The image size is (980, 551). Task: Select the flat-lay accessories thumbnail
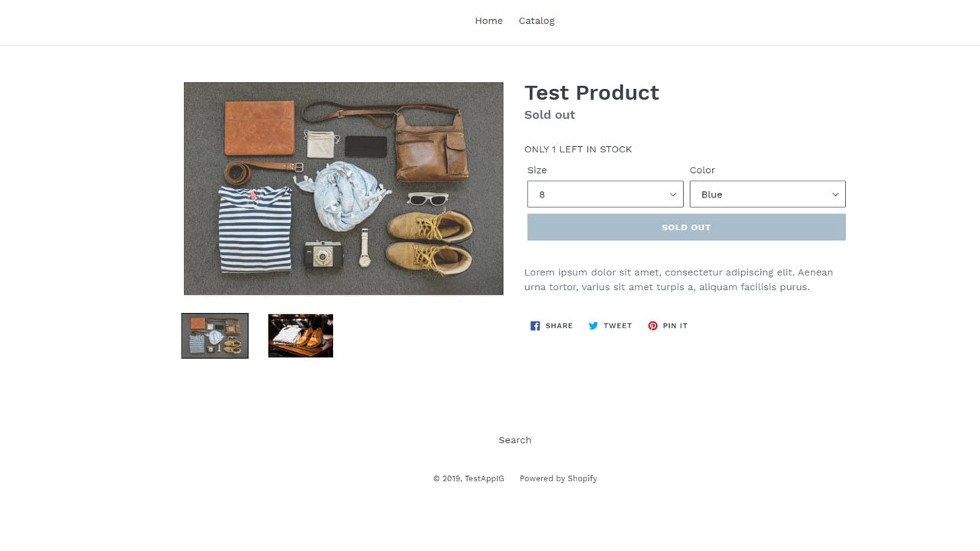point(215,336)
